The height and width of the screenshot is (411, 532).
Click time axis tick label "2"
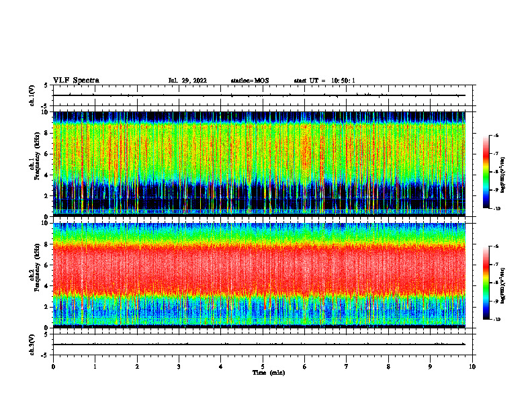[x=137, y=367]
